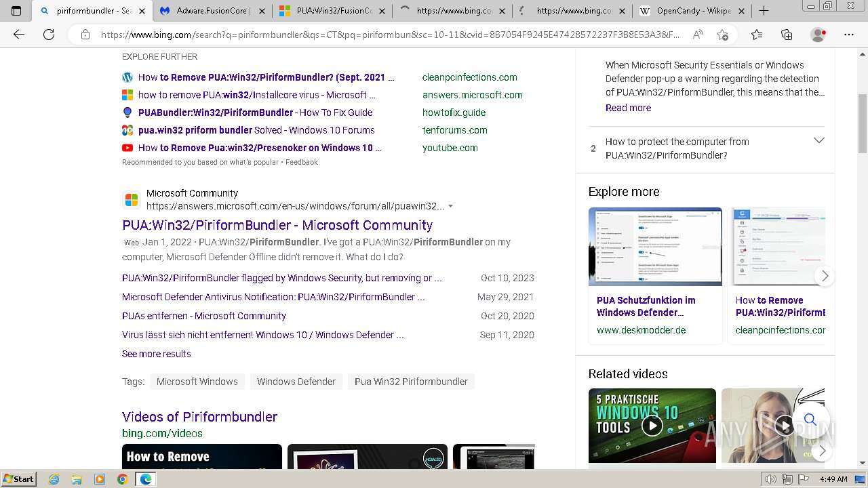Click cleanpcinfections.com domain text
The width and height of the screenshot is (868, 488).
[x=469, y=77]
